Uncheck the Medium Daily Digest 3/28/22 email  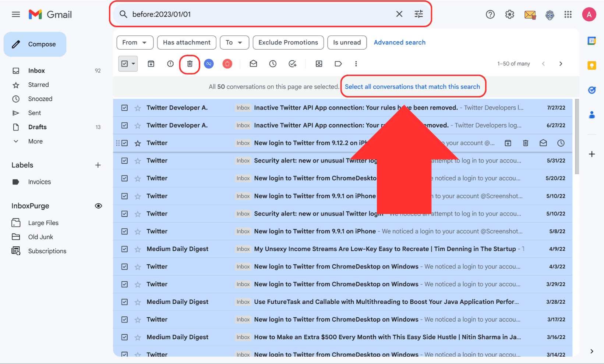pos(124,302)
